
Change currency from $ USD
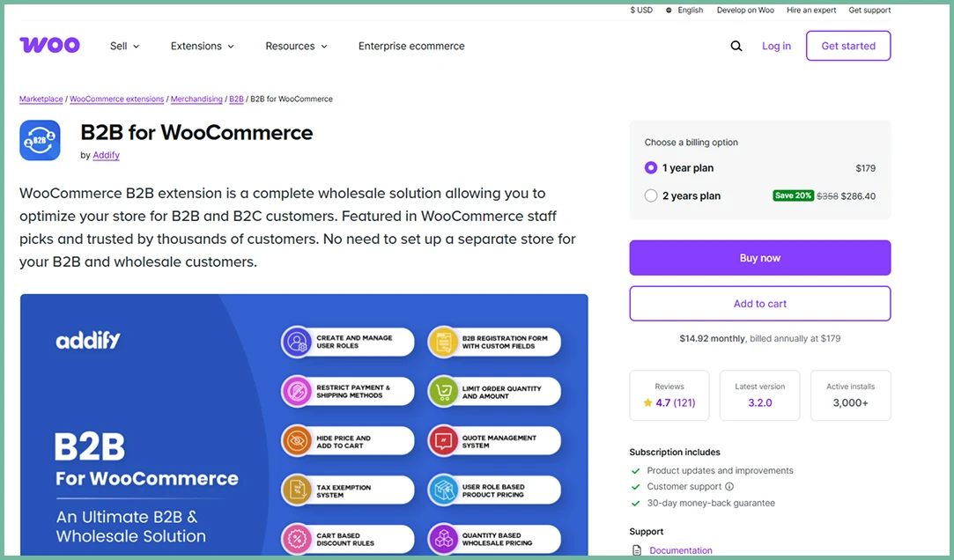tap(641, 11)
